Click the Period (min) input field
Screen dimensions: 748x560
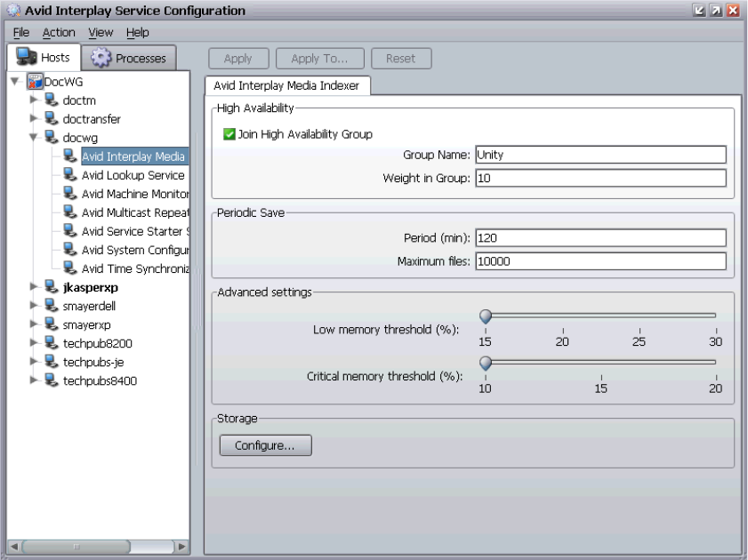pyautogui.click(x=600, y=237)
